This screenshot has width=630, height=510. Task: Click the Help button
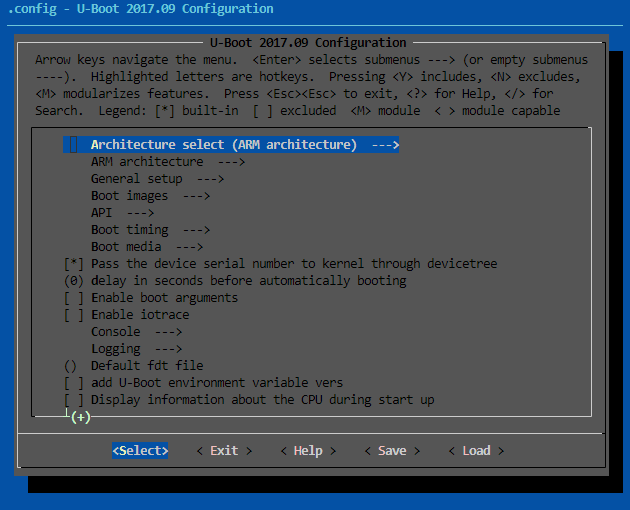tap(308, 451)
